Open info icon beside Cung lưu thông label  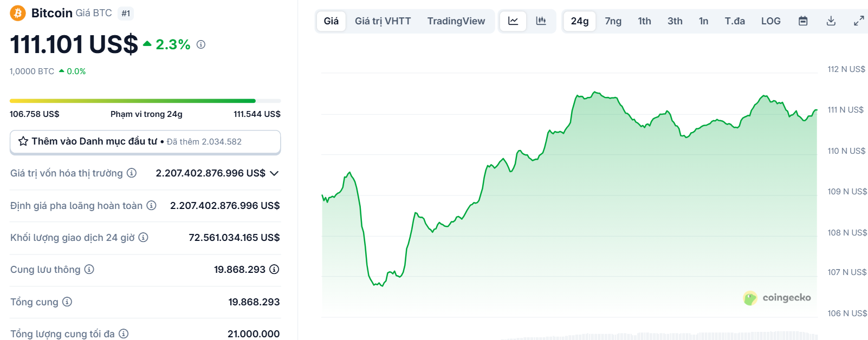89,269
